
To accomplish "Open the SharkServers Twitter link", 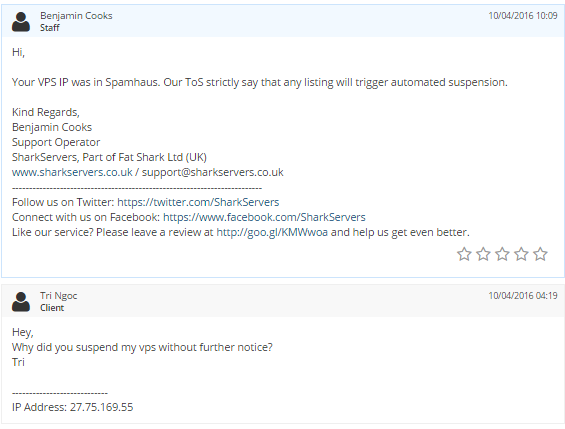I will coord(198,202).
